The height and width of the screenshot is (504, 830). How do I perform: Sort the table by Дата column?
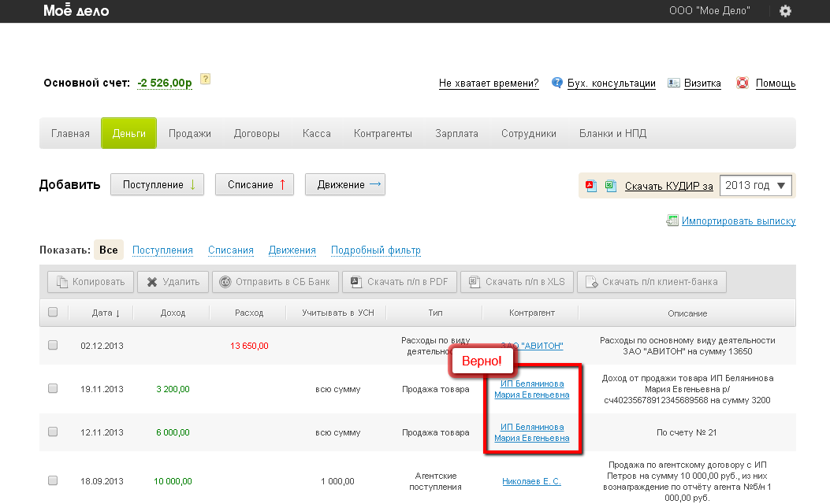(x=106, y=313)
